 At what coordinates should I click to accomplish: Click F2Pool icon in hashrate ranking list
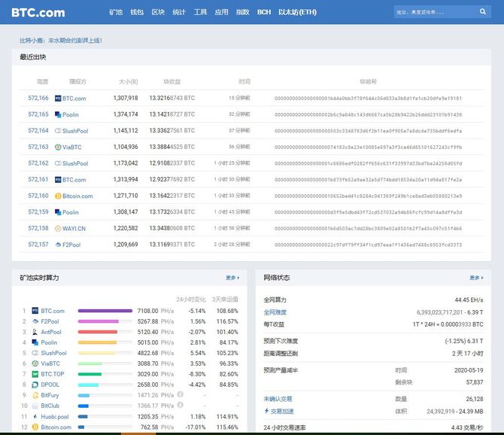(x=35, y=321)
